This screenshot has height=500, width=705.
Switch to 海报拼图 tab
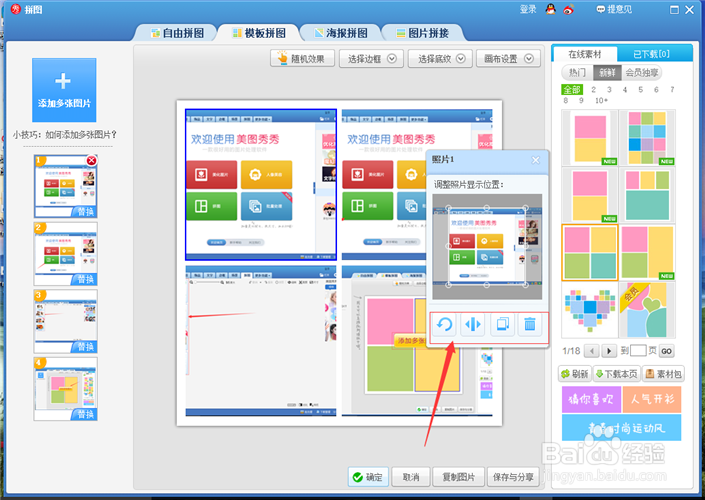tap(341, 33)
